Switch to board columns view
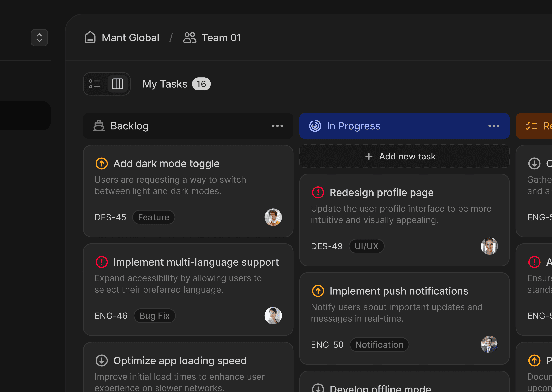Viewport: 552px width, 392px height. (x=118, y=84)
